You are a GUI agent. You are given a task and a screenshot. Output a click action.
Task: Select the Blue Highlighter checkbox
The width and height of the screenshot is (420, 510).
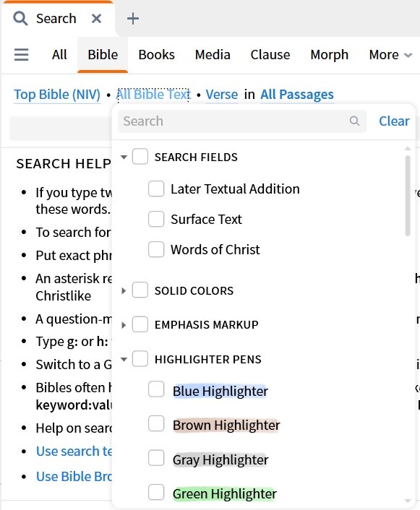pyautogui.click(x=156, y=389)
